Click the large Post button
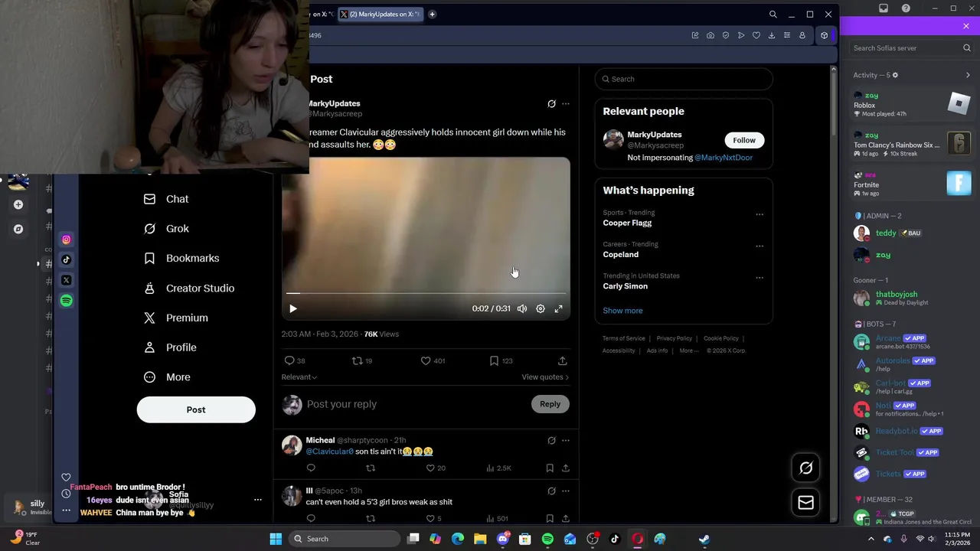The width and height of the screenshot is (980, 551). pos(196,409)
